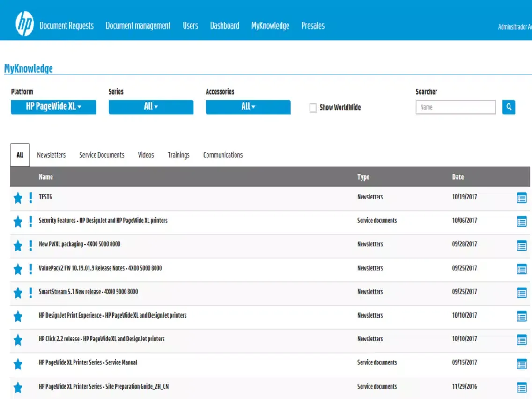Open the Dashboard menu item
532x399 pixels.
pos(224,26)
